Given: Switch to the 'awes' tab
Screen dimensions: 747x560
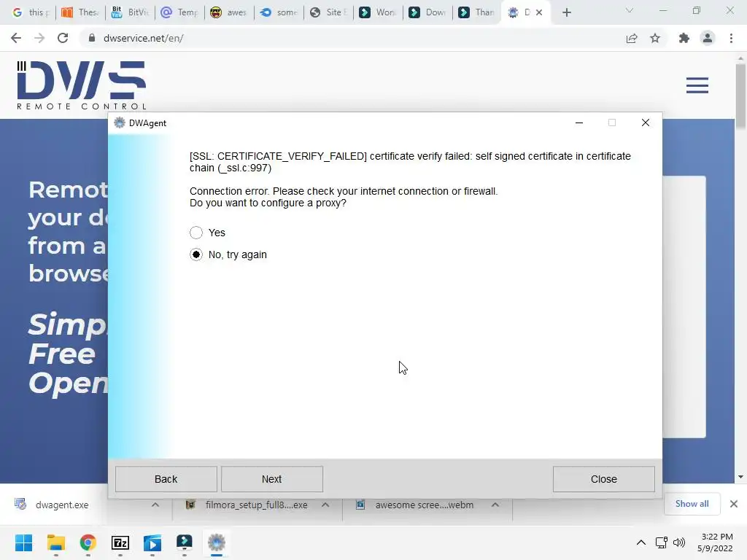Looking at the screenshot, I should (228, 12).
